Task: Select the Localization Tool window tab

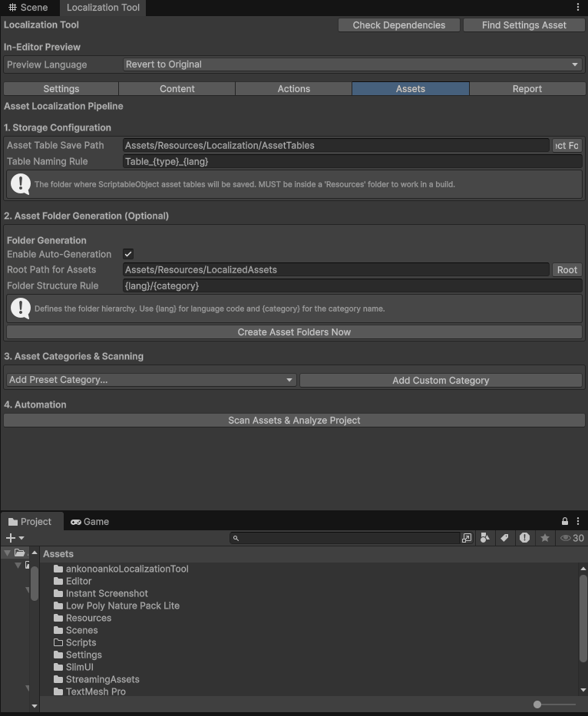Action: [x=103, y=8]
